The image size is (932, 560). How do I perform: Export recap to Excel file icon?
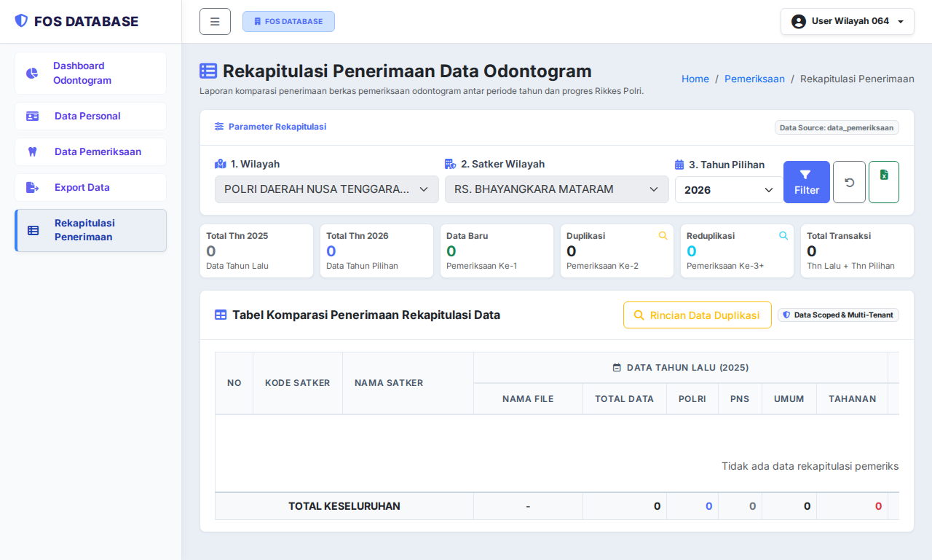point(884,182)
